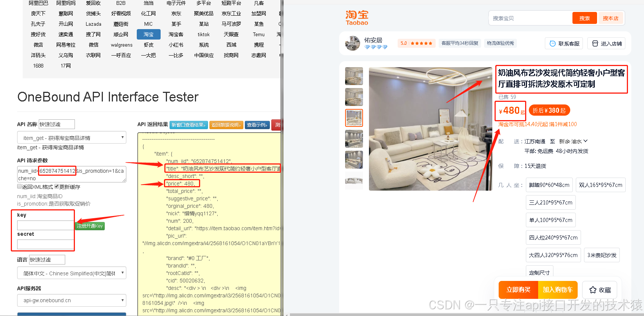Image resolution: width=644 pixels, height=316 pixels.
Task: Select the 淘宝客 platform link
Action: (x=176, y=34)
